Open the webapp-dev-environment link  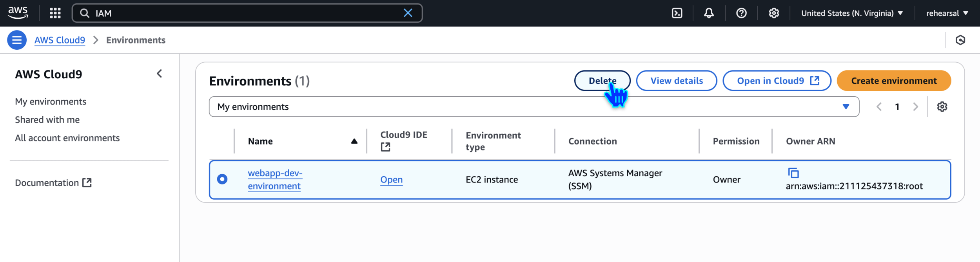coord(275,179)
